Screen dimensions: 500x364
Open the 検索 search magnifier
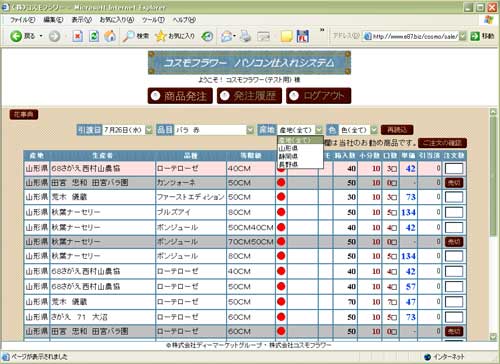(135, 36)
